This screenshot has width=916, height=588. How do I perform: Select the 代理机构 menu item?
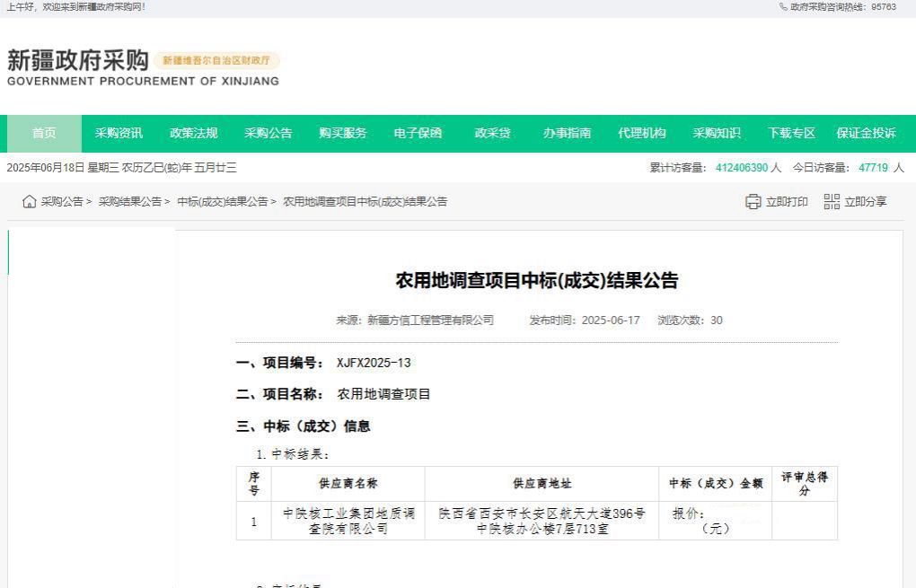click(x=641, y=134)
